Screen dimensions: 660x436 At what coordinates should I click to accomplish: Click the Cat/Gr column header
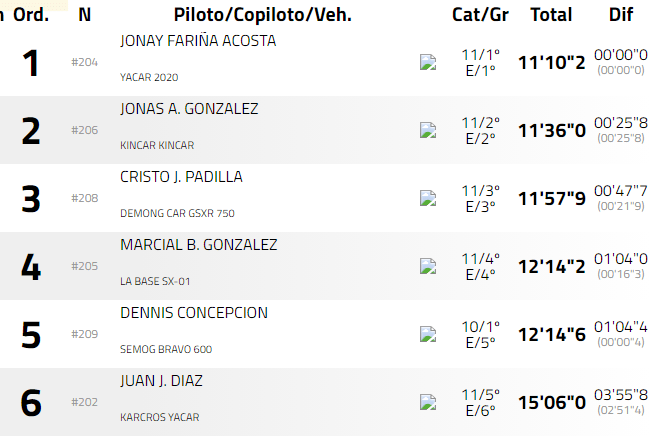click(480, 15)
